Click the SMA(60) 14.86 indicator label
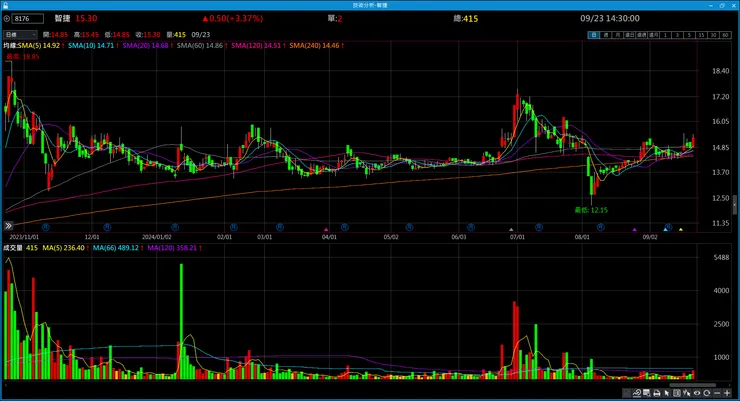The width and height of the screenshot is (740, 401). pyautogui.click(x=202, y=46)
